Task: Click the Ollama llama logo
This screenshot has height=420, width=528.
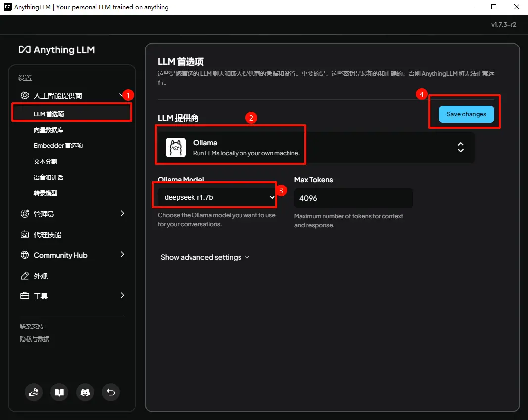Action: click(176, 147)
